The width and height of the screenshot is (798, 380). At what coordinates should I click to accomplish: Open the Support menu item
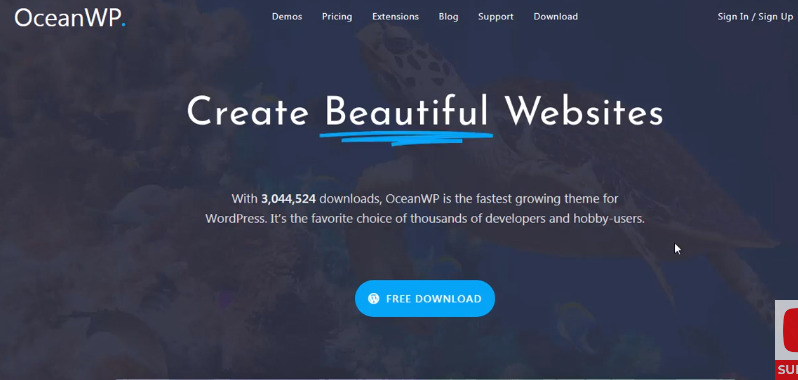click(496, 17)
